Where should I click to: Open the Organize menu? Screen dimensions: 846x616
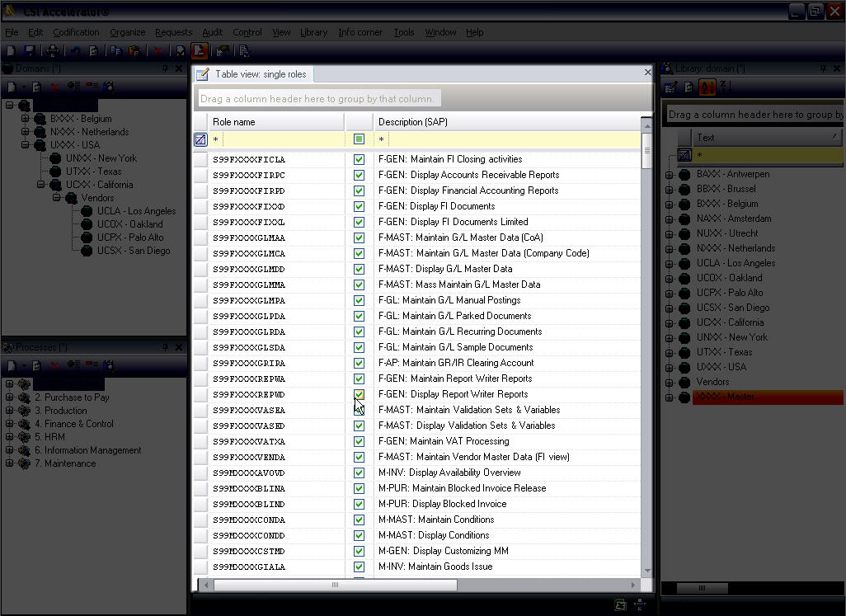pyautogui.click(x=127, y=32)
